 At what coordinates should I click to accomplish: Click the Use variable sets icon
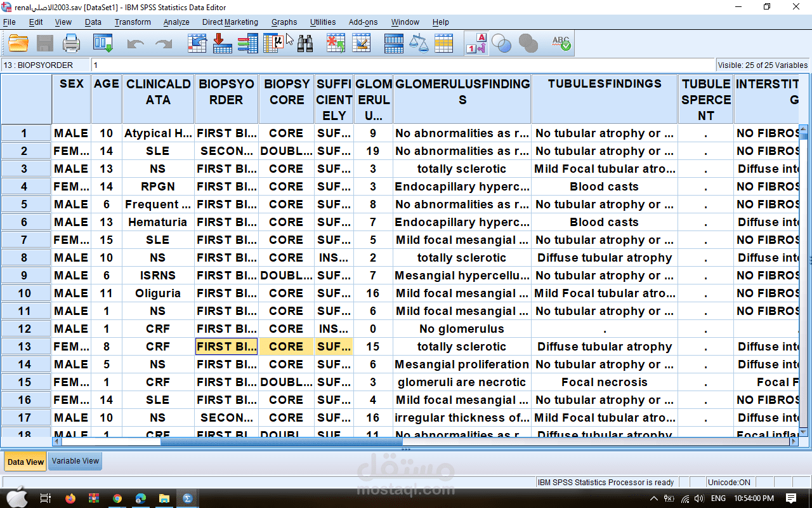click(x=502, y=44)
